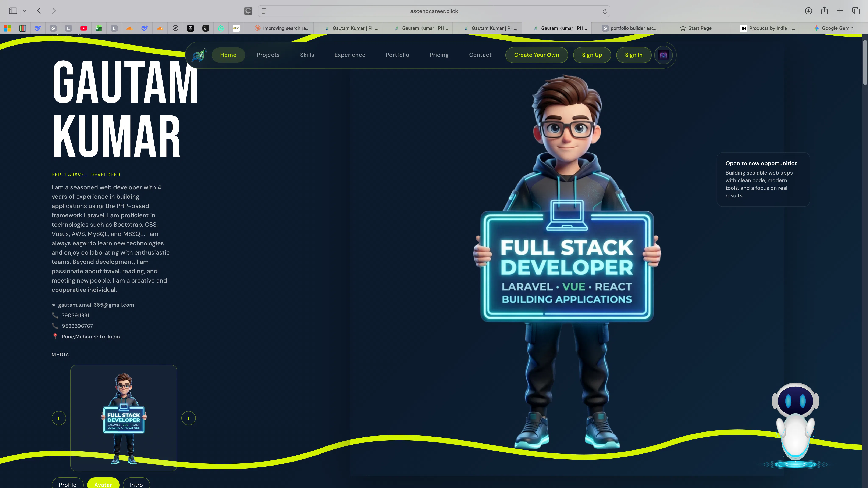
Task: Open the Portfolio section
Action: click(x=397, y=55)
